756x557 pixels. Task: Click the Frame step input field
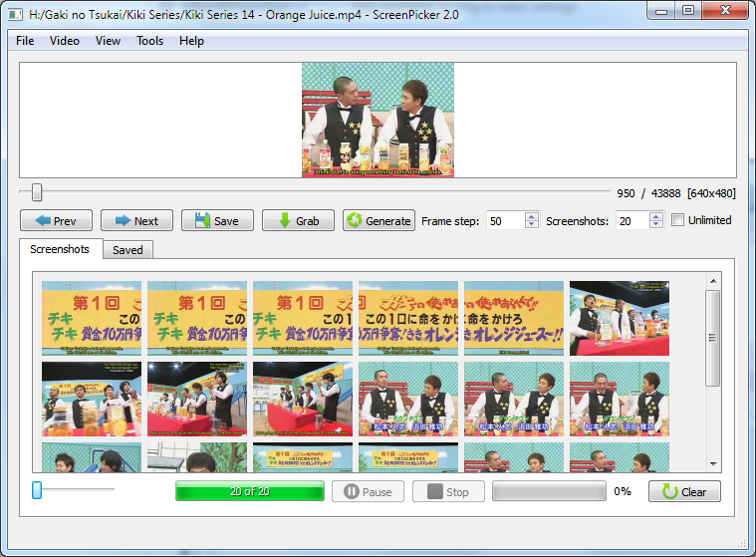pyautogui.click(x=506, y=221)
